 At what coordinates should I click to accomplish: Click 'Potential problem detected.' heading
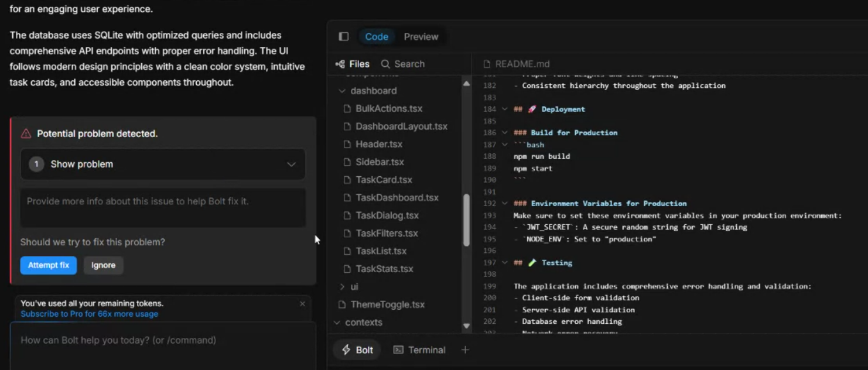[x=97, y=133]
